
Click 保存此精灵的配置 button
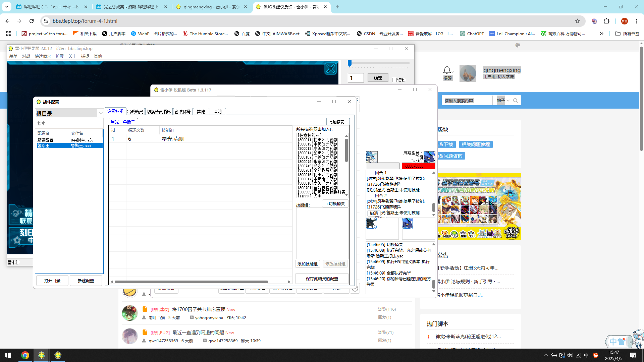tap(322, 279)
